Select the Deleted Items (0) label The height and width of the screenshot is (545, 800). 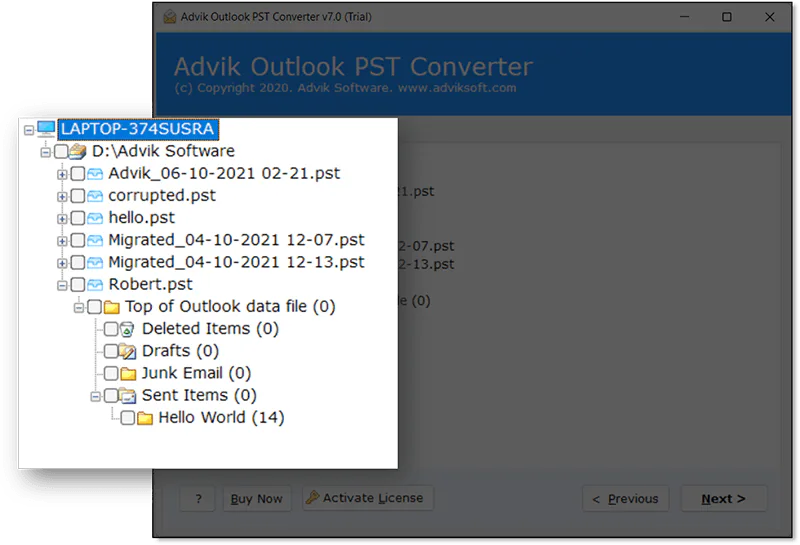click(210, 329)
